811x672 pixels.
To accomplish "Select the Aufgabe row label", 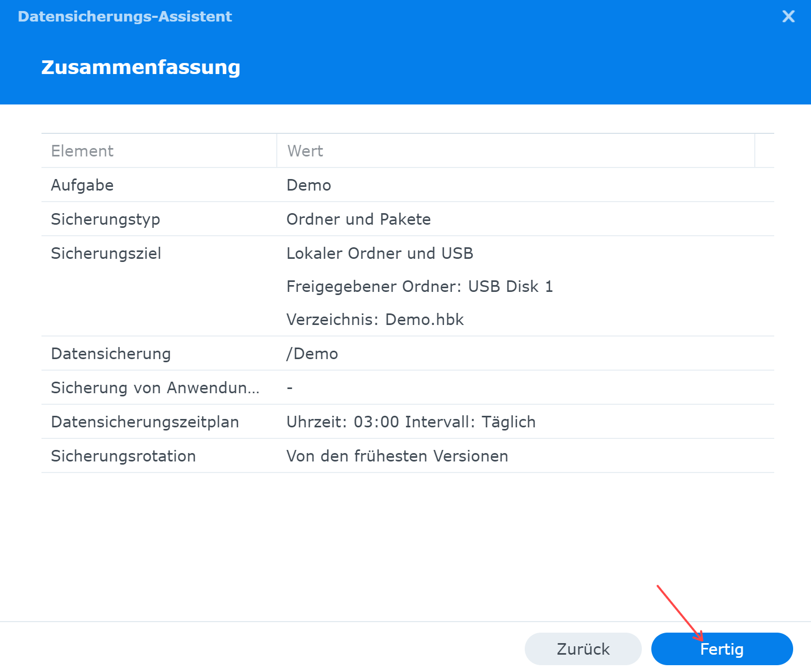I will pyautogui.click(x=82, y=185).
